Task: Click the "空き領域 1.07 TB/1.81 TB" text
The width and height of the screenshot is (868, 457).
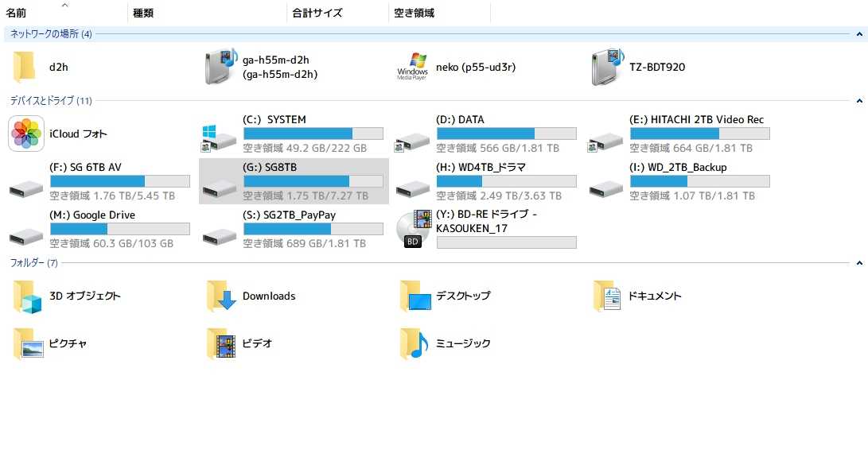Action: 692,196
